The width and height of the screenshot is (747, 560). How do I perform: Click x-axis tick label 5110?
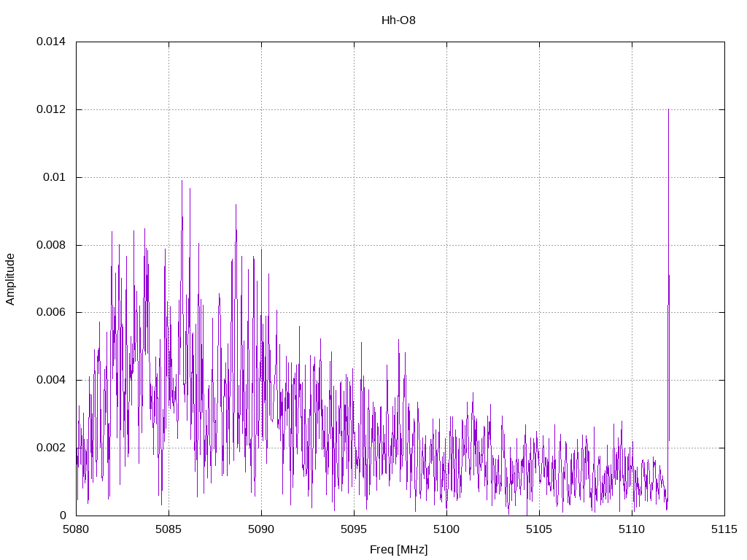tap(632, 529)
